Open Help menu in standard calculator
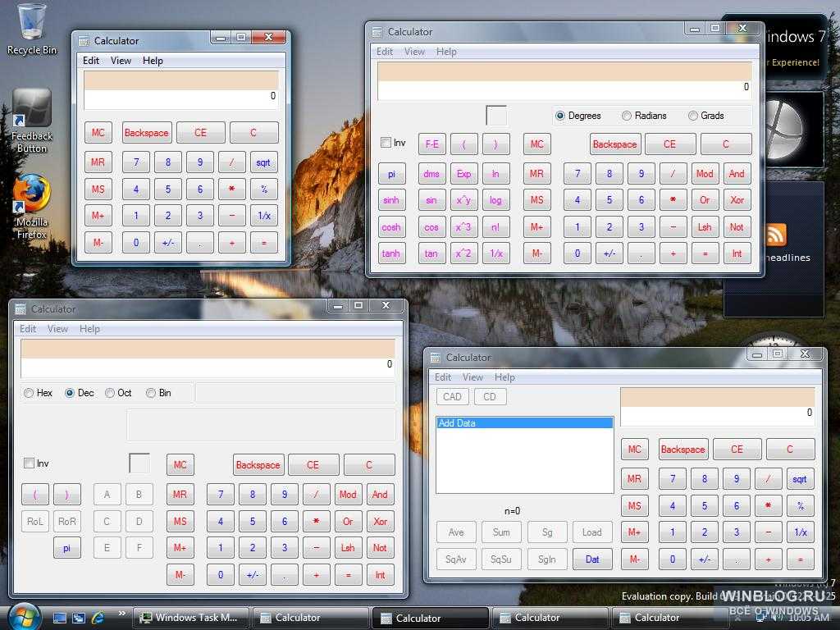Viewport: 840px width, 630px height. 153,61
